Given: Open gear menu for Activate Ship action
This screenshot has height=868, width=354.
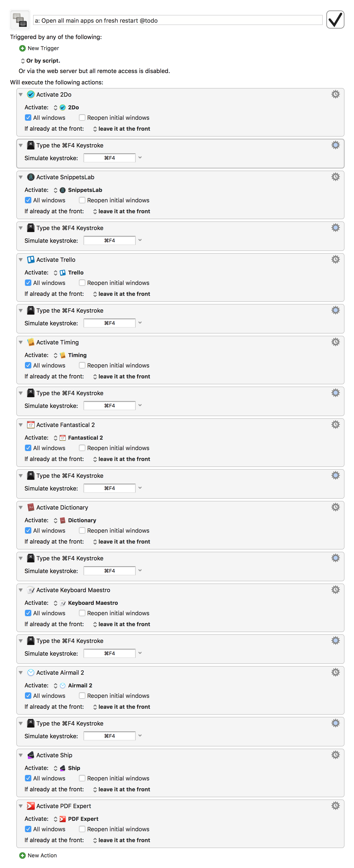Looking at the screenshot, I should pyautogui.click(x=335, y=755).
